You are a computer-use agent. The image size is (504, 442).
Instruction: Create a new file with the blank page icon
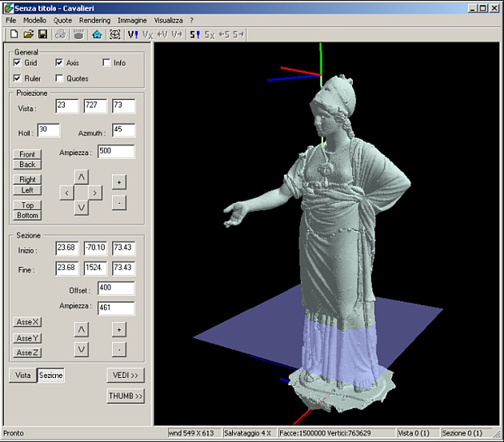(x=14, y=34)
